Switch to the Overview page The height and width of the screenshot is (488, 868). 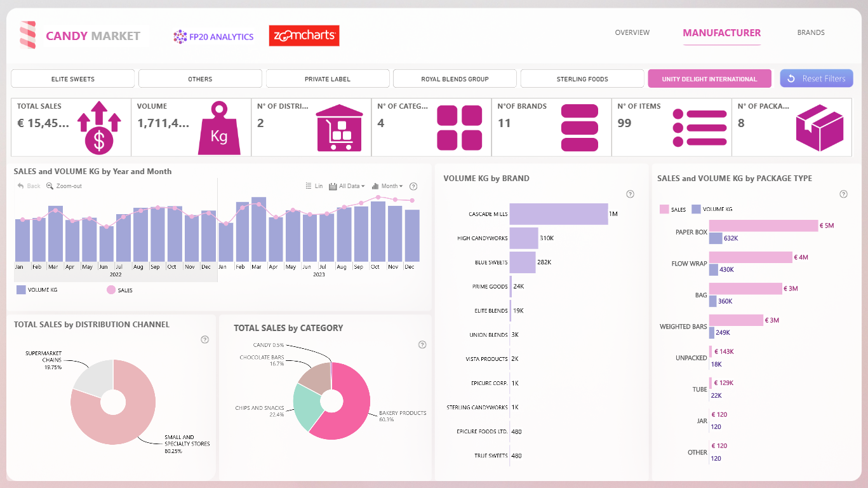click(x=632, y=32)
